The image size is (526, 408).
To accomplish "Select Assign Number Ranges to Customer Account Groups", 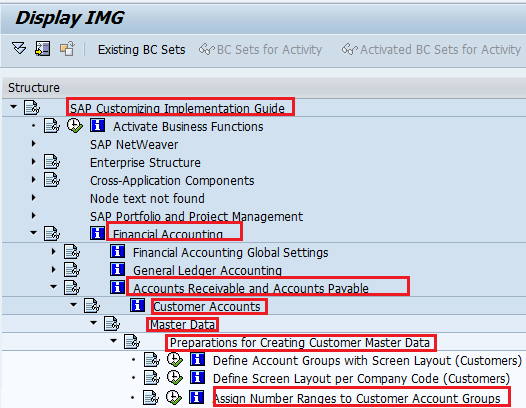I will (357, 398).
